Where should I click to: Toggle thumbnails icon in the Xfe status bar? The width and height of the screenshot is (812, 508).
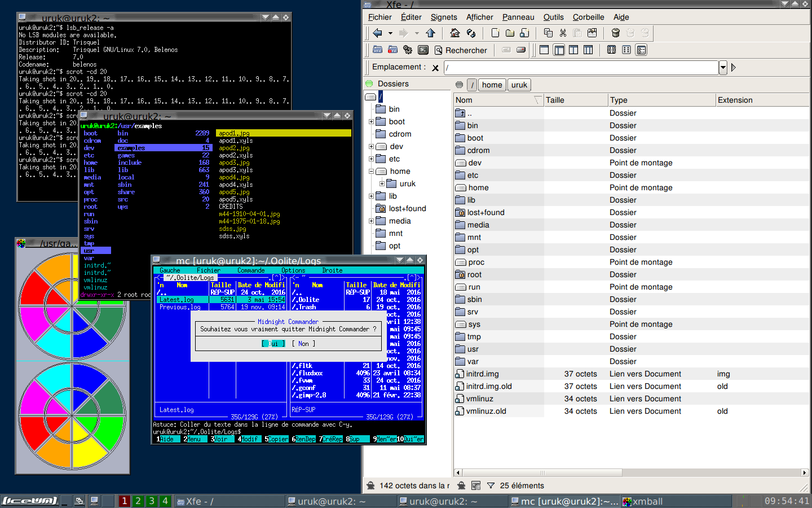476,485
